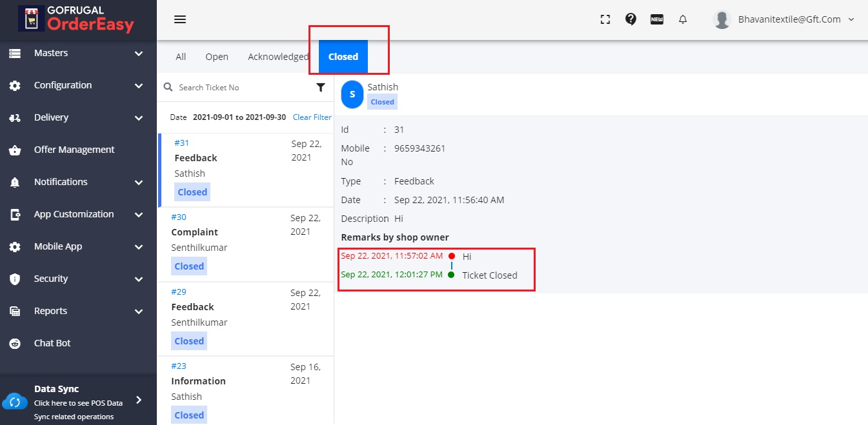The width and height of the screenshot is (868, 425).
Task: Click the GoFrugal OrderEasy logo
Action: (x=76, y=19)
